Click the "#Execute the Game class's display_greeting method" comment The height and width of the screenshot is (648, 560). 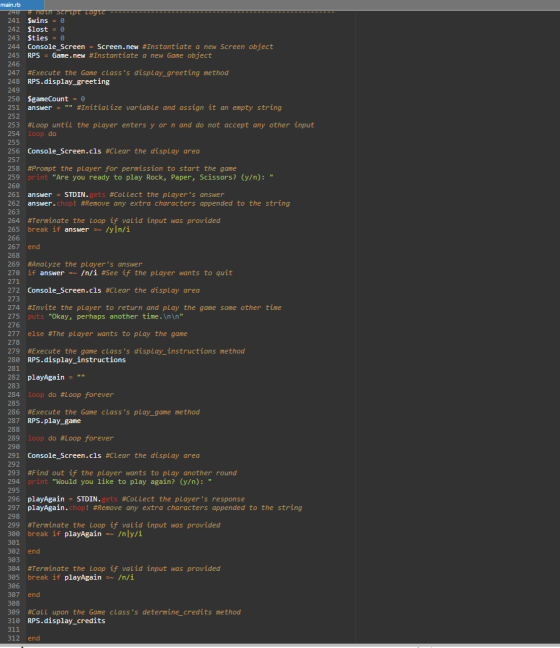click(128, 73)
